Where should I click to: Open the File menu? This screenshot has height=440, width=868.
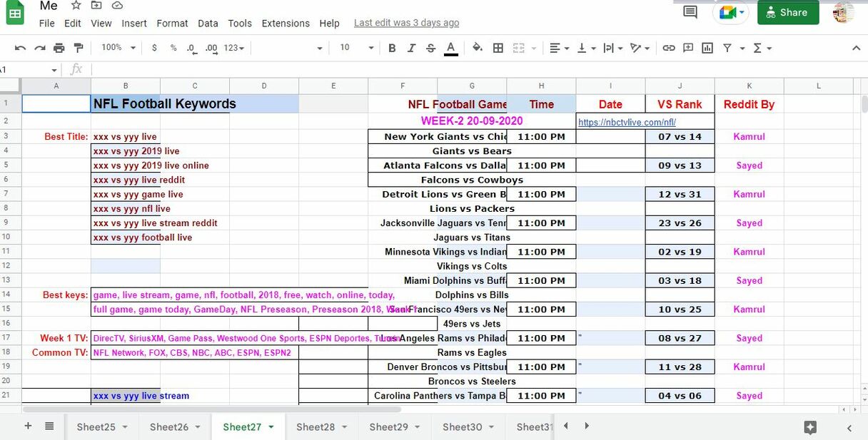(47, 23)
